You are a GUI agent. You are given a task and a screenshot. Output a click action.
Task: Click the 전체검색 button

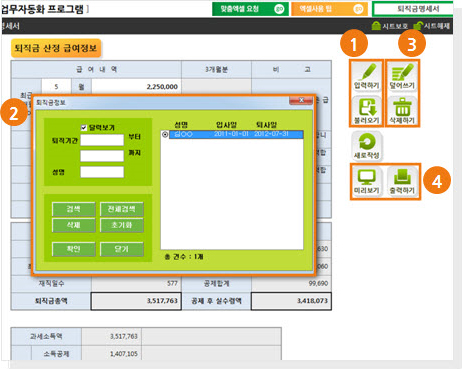tap(122, 209)
